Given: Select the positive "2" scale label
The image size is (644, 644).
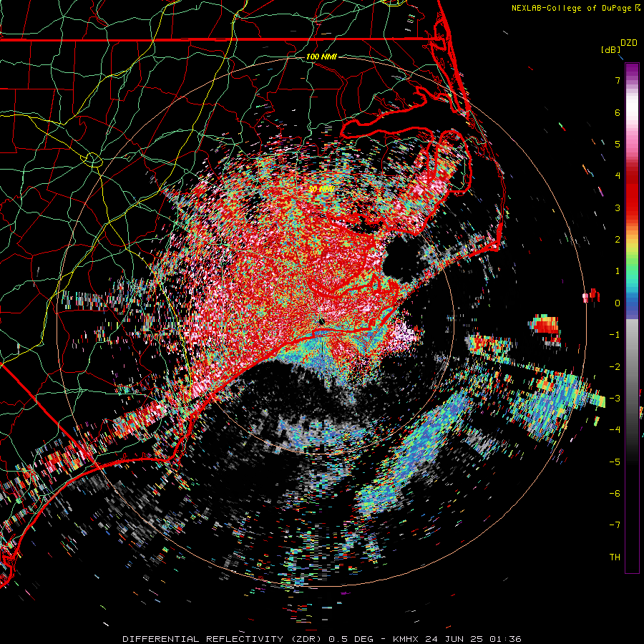Looking at the screenshot, I should click(x=618, y=240).
